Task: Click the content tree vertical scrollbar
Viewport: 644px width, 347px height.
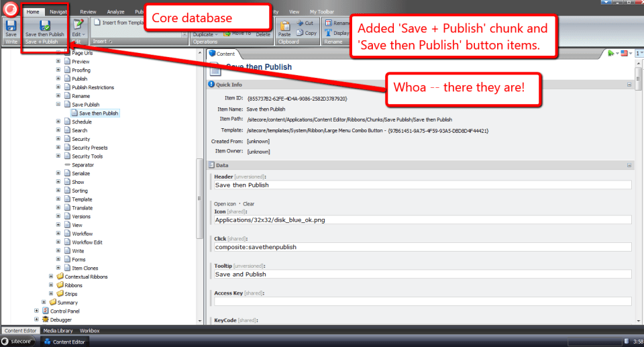Action: (200, 199)
